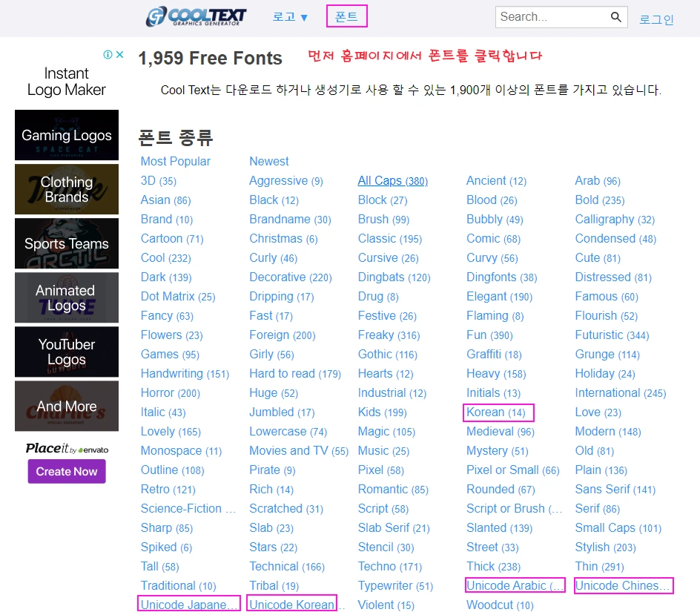The height and width of the screenshot is (612, 700).
Task: Open Woodcut (10) category
Action: 500,605
